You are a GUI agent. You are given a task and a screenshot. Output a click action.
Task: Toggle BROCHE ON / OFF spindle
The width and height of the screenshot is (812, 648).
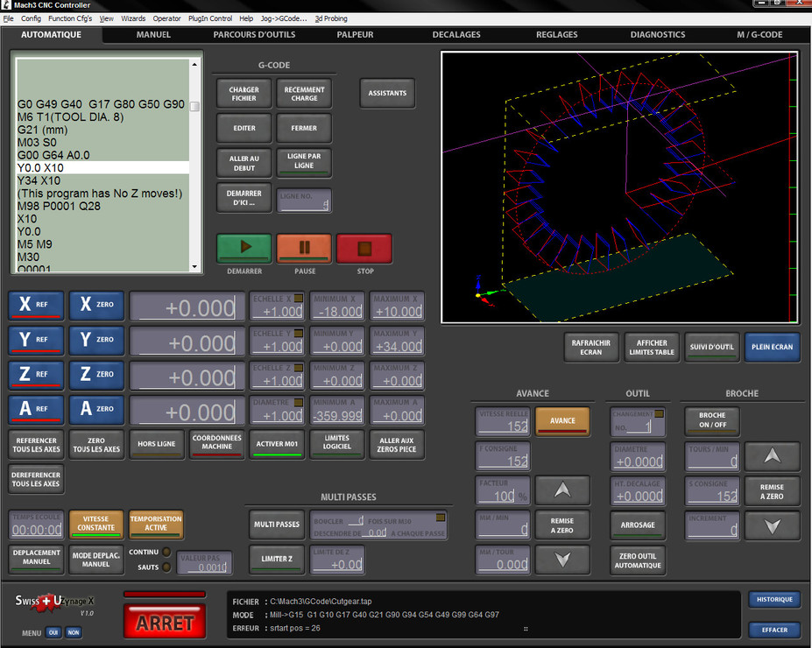[711, 420]
